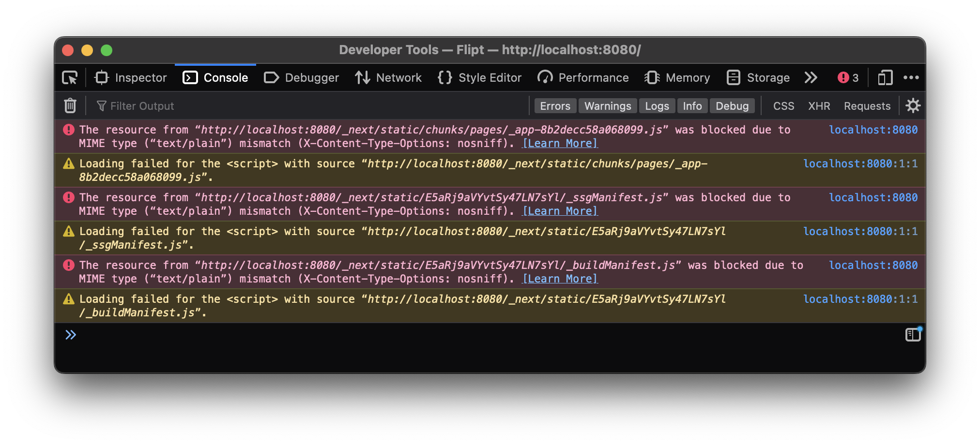
Task: Open the Style Editor tab
Action: pos(479,78)
